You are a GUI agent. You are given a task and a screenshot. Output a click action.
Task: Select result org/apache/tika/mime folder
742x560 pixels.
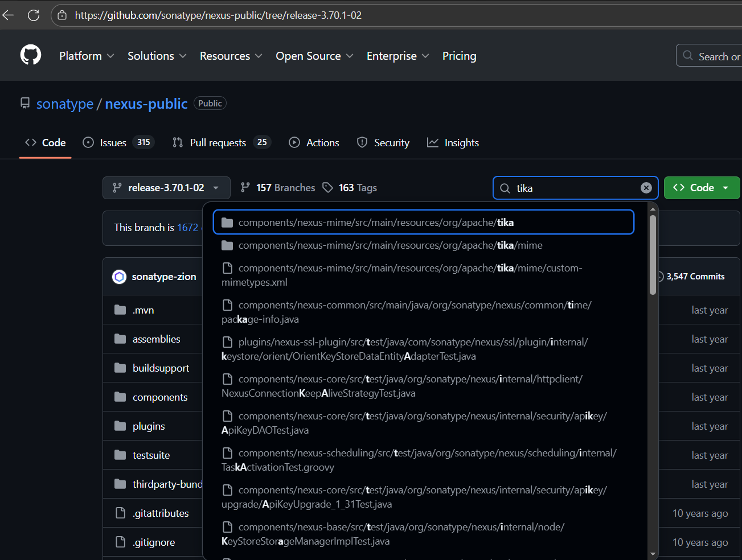(x=424, y=245)
